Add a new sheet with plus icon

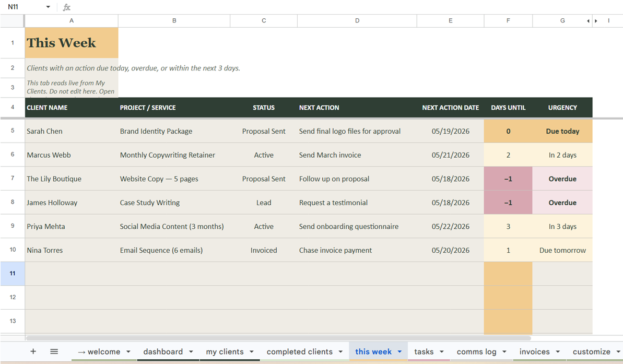33,351
